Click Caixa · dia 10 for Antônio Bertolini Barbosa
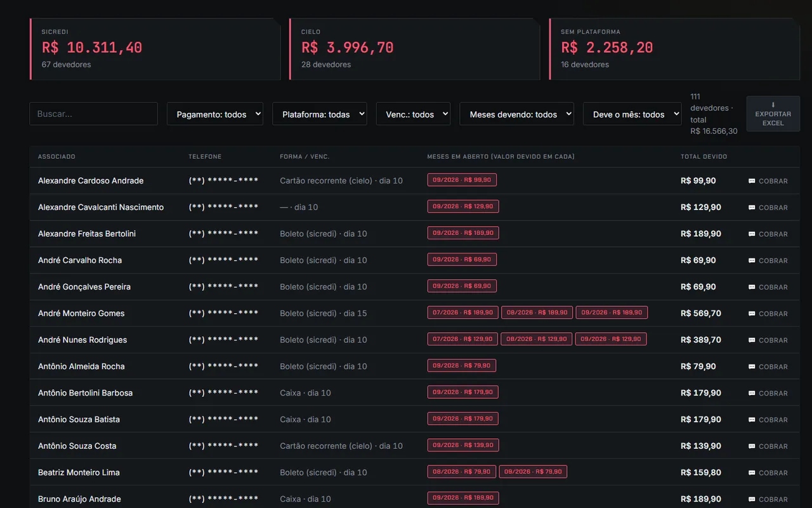 click(305, 393)
